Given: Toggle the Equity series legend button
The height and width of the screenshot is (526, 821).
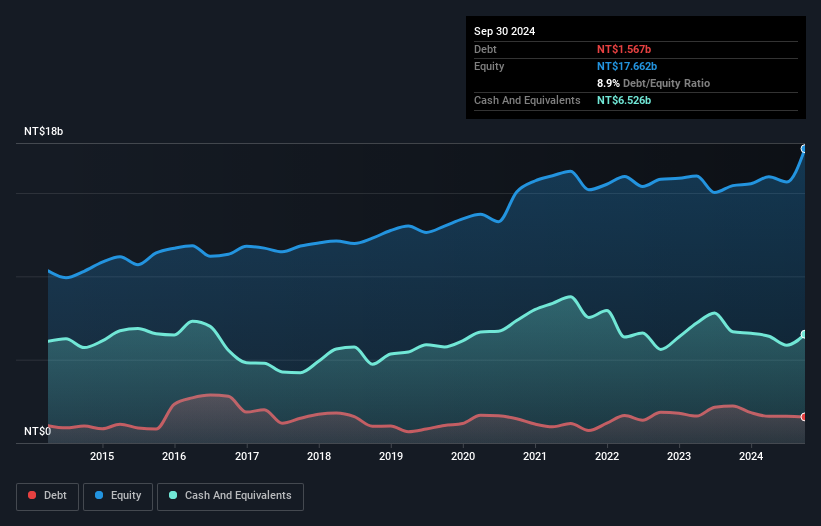Looking at the screenshot, I should click(118, 496).
